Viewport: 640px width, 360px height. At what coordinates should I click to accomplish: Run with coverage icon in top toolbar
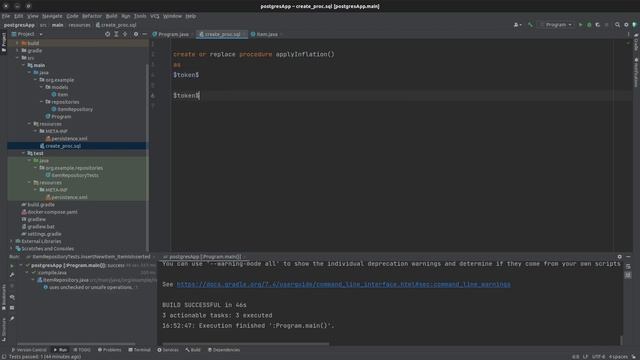pyautogui.click(x=598, y=25)
